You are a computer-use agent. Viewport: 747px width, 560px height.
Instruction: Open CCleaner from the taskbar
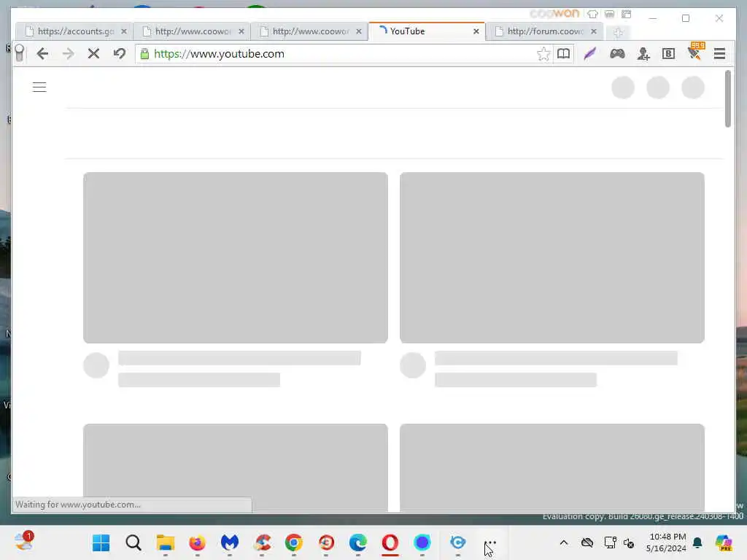[262, 542]
